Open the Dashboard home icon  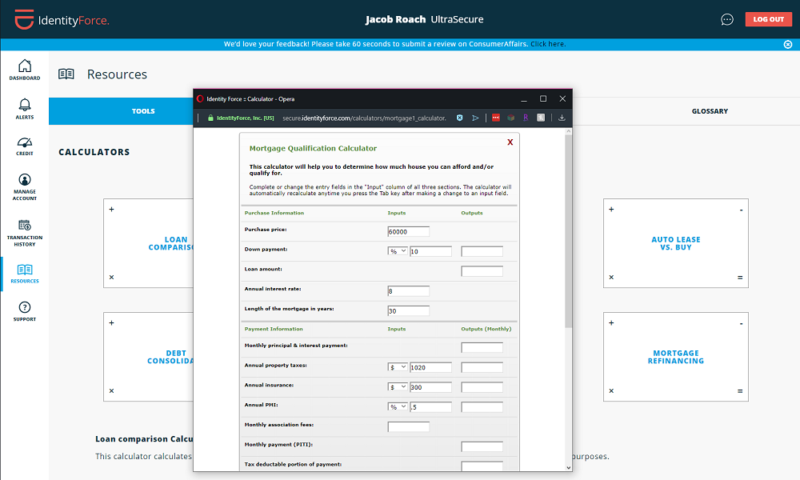24,68
